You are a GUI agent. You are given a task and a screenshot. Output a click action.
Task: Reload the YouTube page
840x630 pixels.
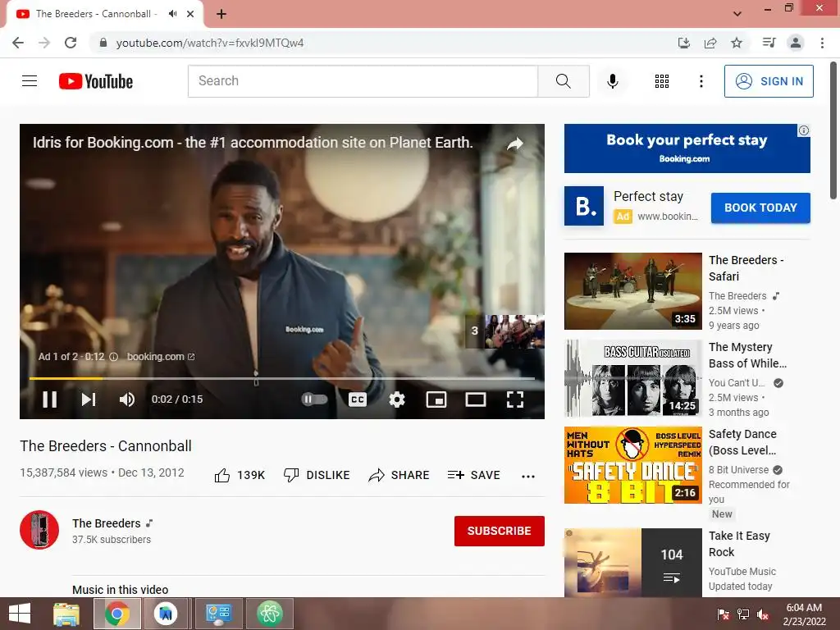pyautogui.click(x=71, y=43)
